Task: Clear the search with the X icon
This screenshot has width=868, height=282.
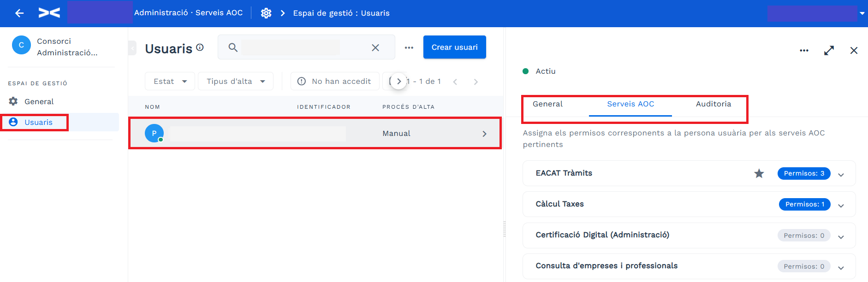Action: 375,47
